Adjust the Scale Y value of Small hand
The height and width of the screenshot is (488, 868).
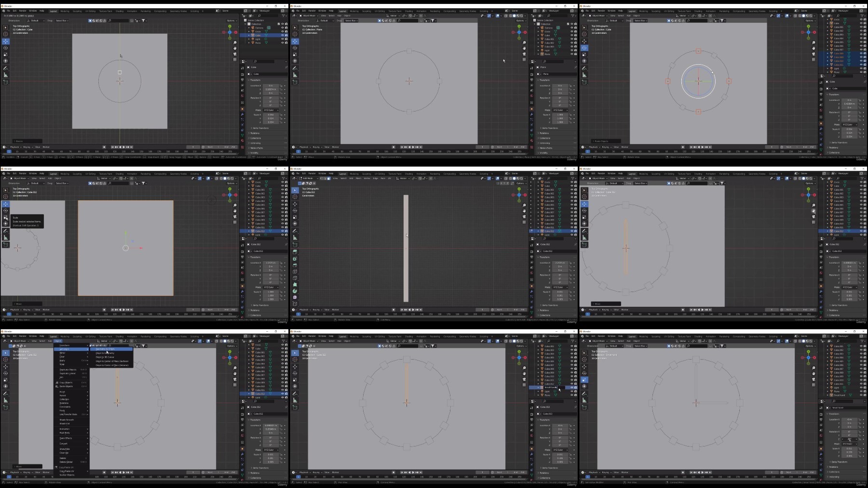[850, 452]
